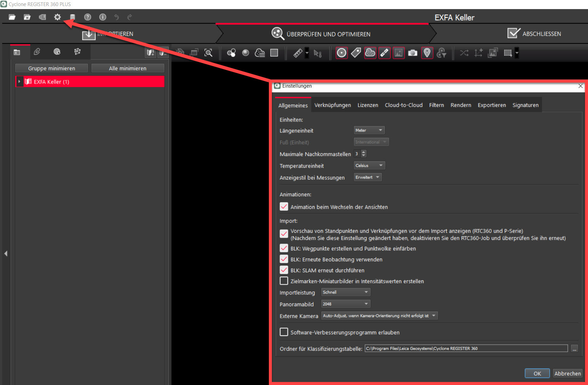Go to the ABSCHLIESSEN step

(534, 34)
